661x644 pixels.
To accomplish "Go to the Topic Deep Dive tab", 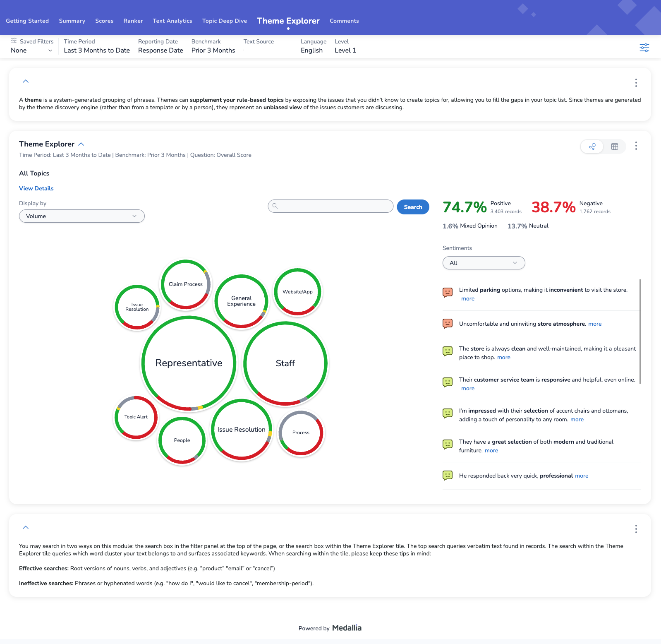I will [x=224, y=21].
